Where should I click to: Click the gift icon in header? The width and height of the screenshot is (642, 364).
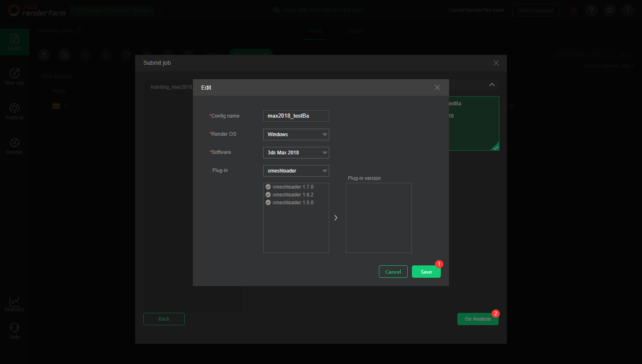tap(573, 10)
